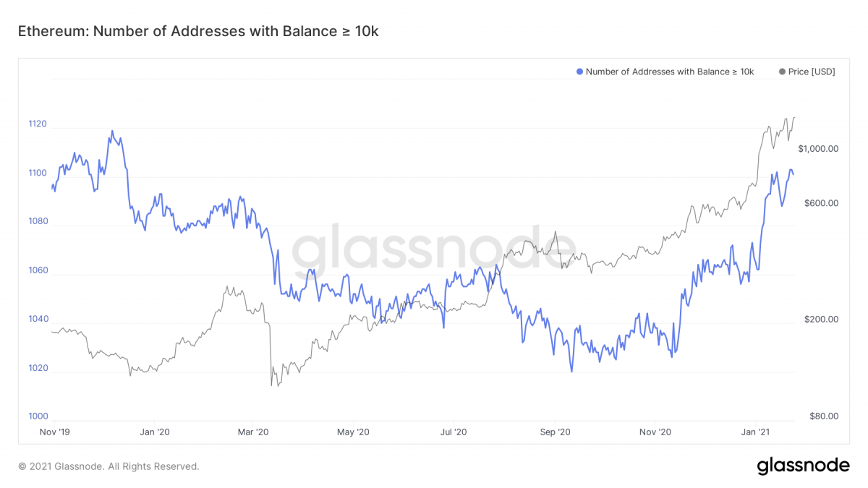This screenshot has height=488, width=868.
Task: Click the glassnode watermark in chart center
Action: point(434,248)
